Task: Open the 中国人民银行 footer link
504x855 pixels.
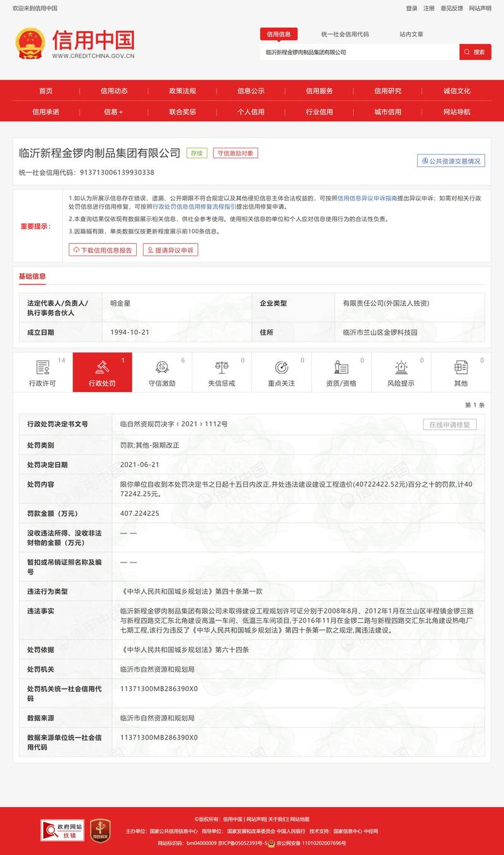Action: pyautogui.click(x=291, y=831)
